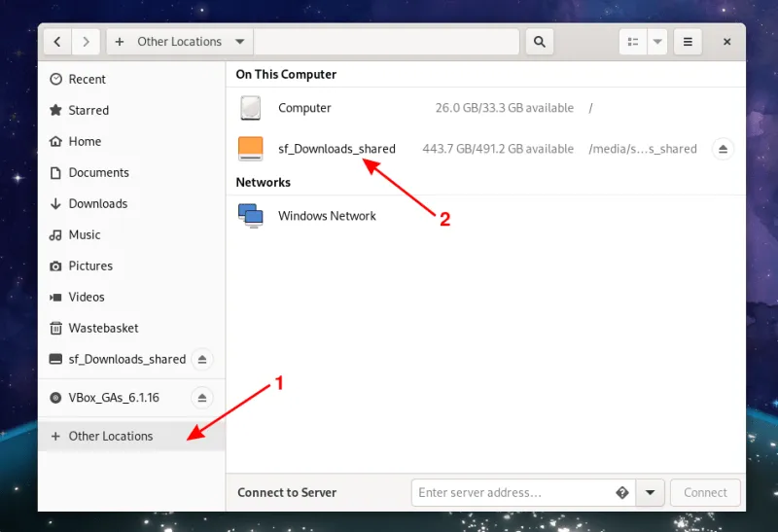Image resolution: width=778 pixels, height=532 pixels.
Task: Select Downloads folder in sidebar
Action: [x=97, y=204]
